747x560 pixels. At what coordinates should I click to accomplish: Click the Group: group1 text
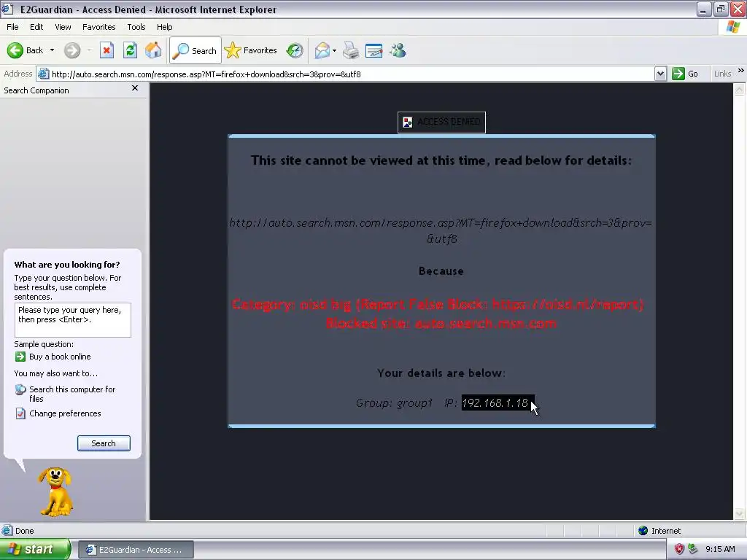393,403
